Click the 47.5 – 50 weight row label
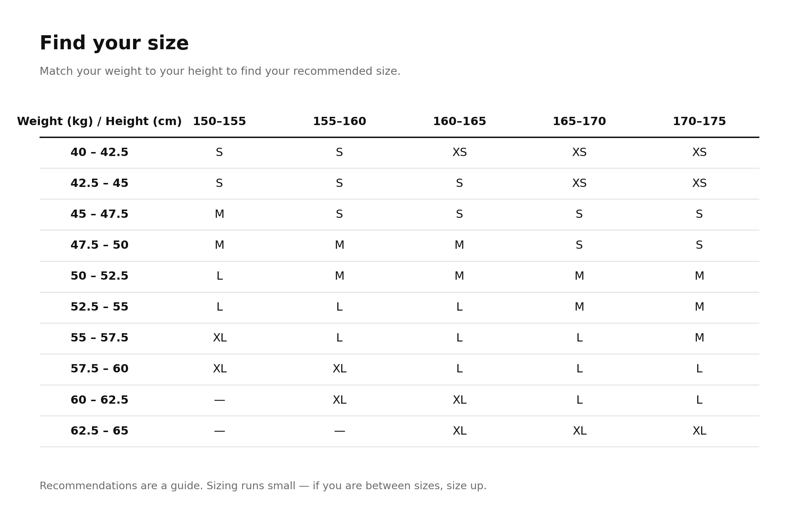Screen dimensions: 791x532 (x=99, y=246)
